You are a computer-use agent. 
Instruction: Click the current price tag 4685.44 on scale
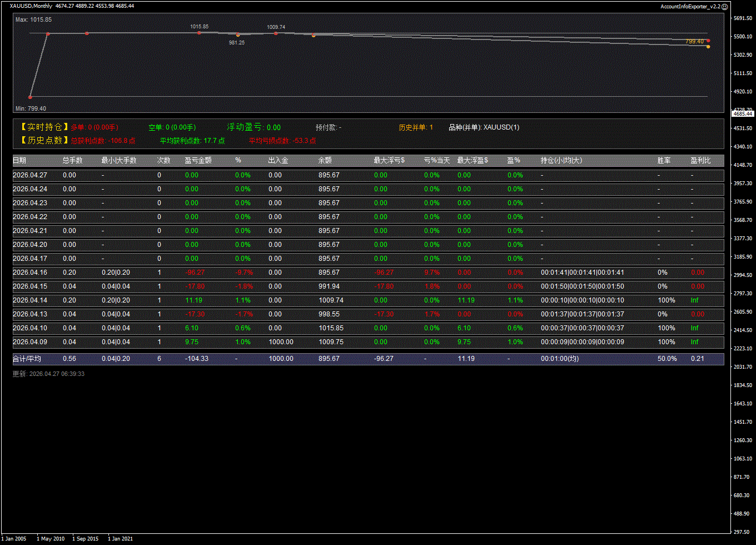743,113
